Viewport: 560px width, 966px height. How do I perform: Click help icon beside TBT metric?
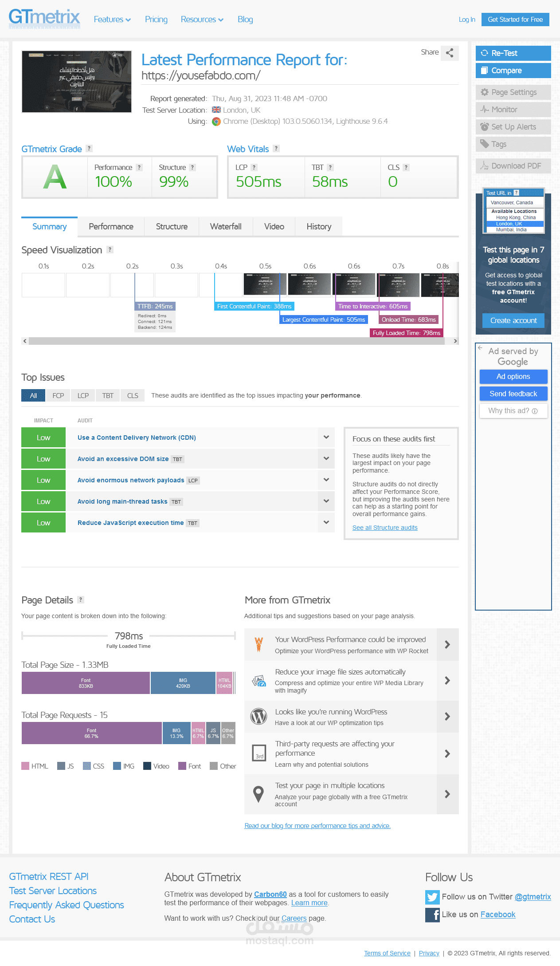click(330, 167)
